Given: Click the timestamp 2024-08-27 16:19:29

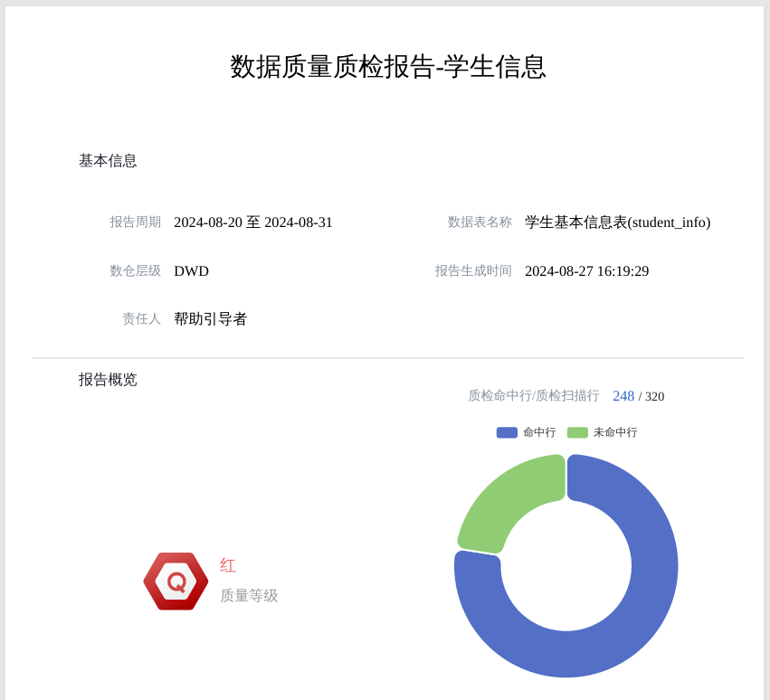Looking at the screenshot, I should (587, 271).
